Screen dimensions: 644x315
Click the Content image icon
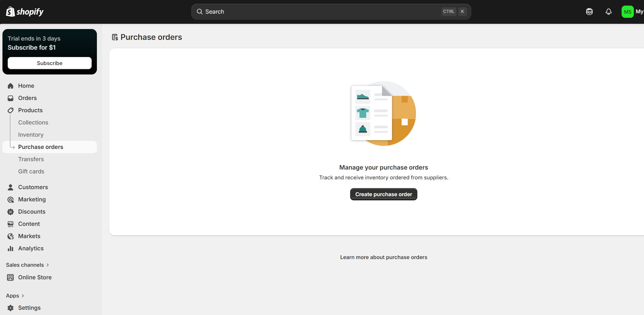tap(10, 224)
